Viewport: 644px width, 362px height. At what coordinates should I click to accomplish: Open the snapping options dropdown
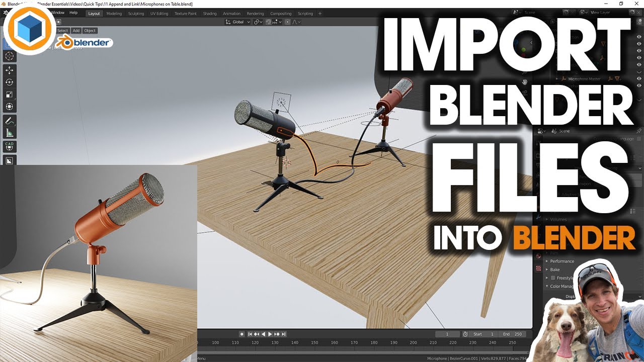(277, 22)
